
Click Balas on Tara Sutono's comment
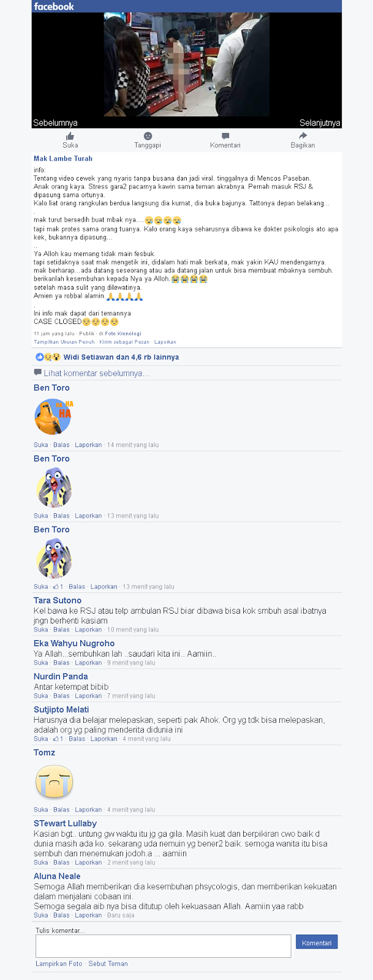(x=61, y=630)
